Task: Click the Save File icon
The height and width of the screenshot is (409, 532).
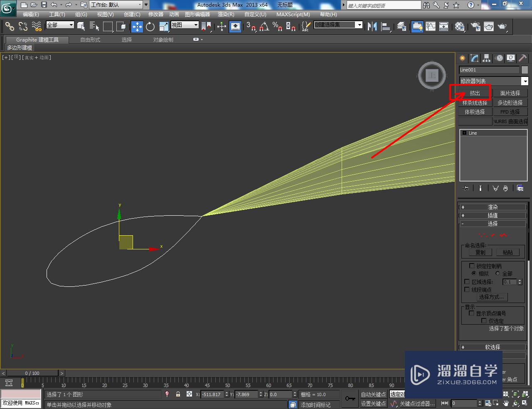Action: (44, 5)
